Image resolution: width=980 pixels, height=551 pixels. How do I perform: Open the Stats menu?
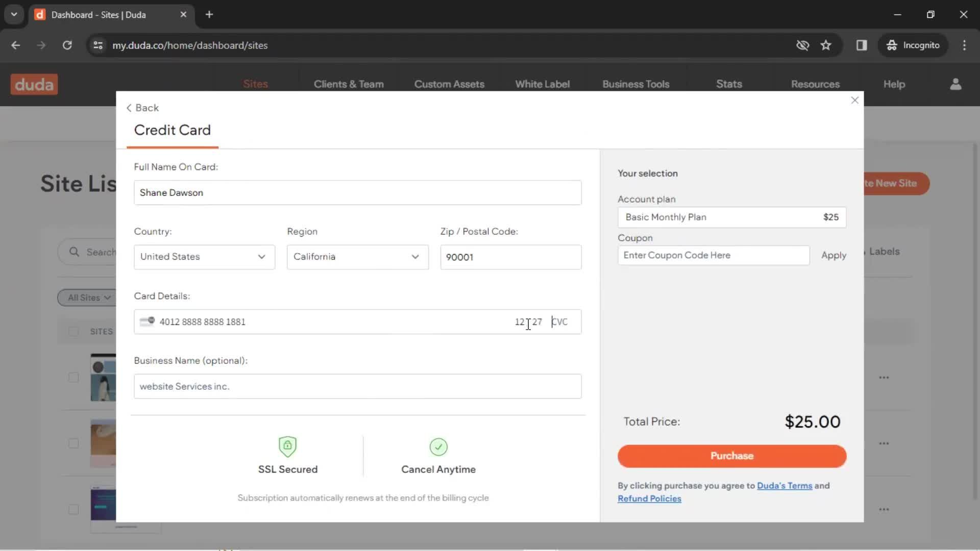(x=729, y=84)
